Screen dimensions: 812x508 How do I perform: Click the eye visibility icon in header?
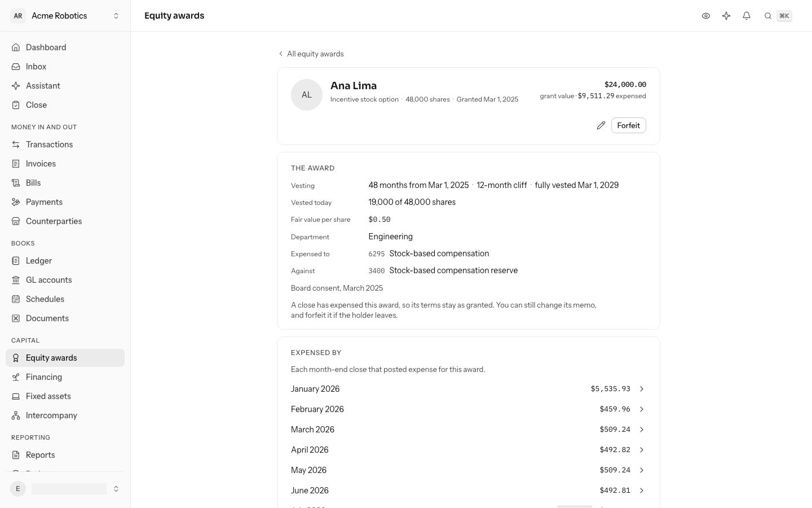[706, 16]
